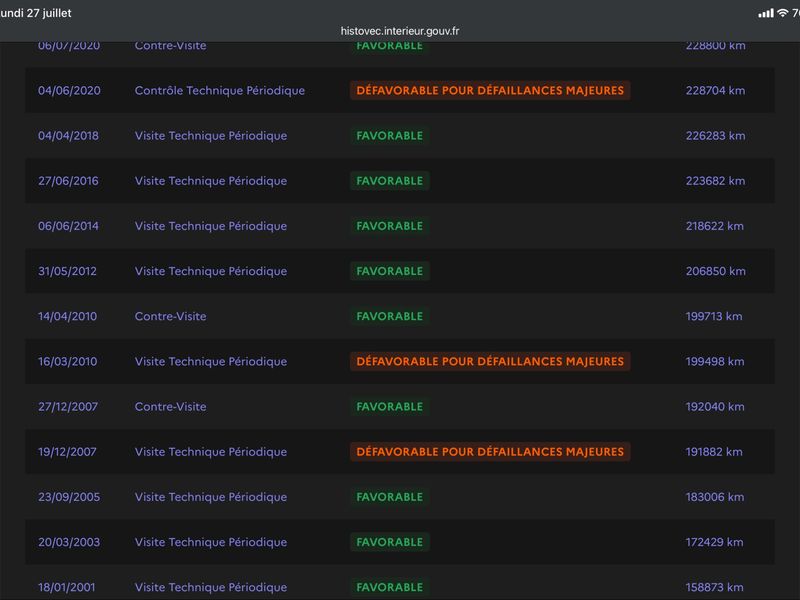Tap the cellular signal bars icon

click(x=765, y=13)
